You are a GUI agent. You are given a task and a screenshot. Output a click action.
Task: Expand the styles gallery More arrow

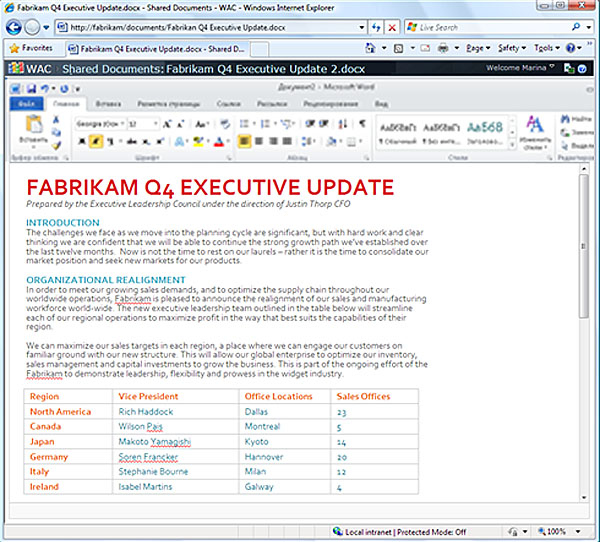[512, 145]
